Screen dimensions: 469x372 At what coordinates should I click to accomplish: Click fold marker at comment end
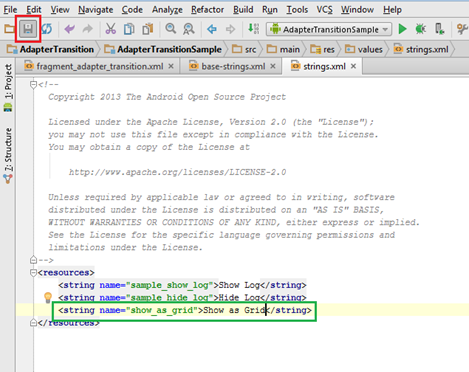(x=33, y=260)
